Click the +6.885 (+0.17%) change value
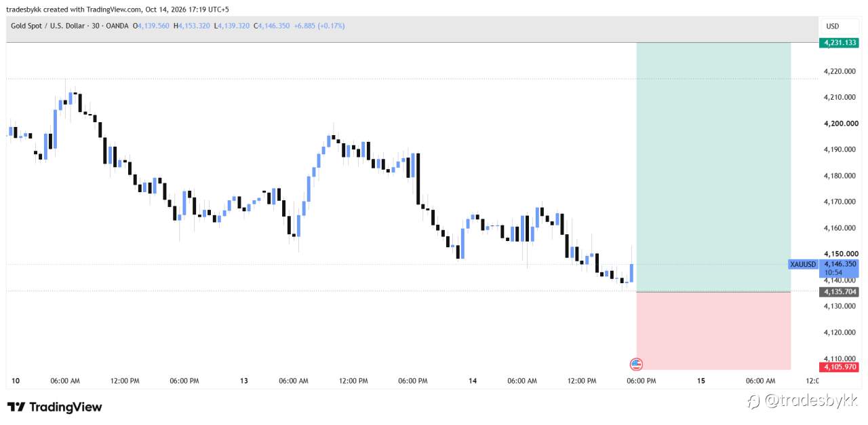 [319, 26]
